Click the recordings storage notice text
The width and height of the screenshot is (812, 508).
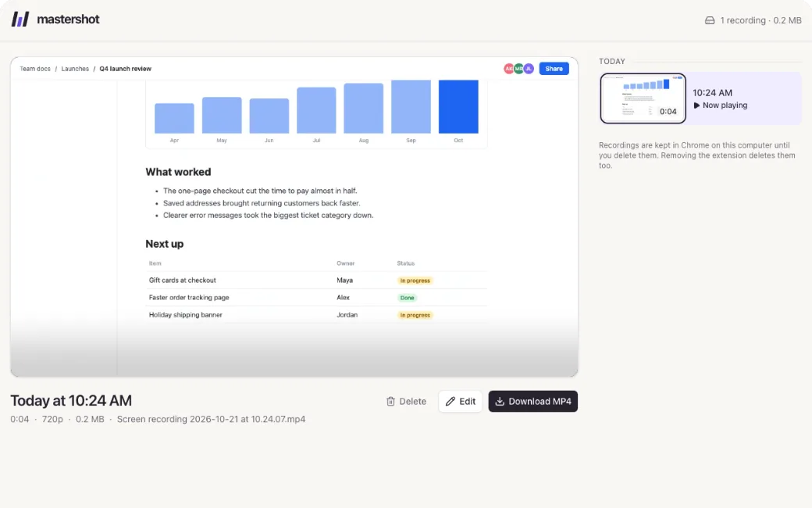coord(697,155)
